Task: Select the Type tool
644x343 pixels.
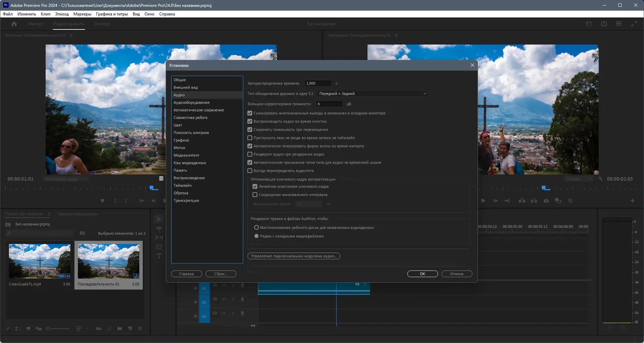Action: [159, 256]
